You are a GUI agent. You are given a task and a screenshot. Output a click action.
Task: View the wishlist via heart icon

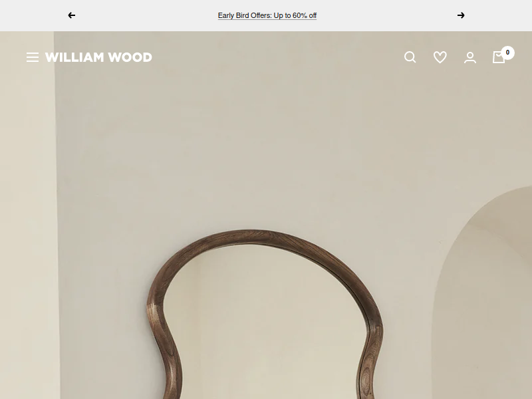click(x=440, y=57)
